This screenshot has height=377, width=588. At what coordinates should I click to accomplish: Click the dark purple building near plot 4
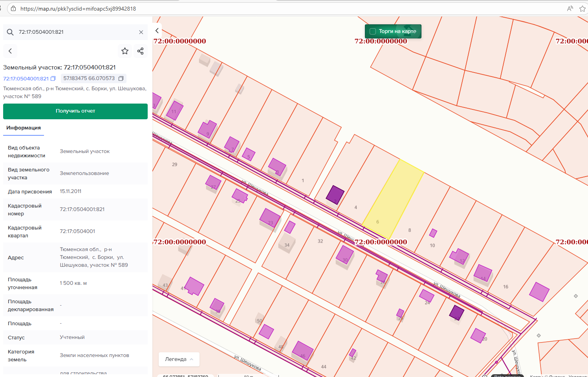(x=335, y=195)
